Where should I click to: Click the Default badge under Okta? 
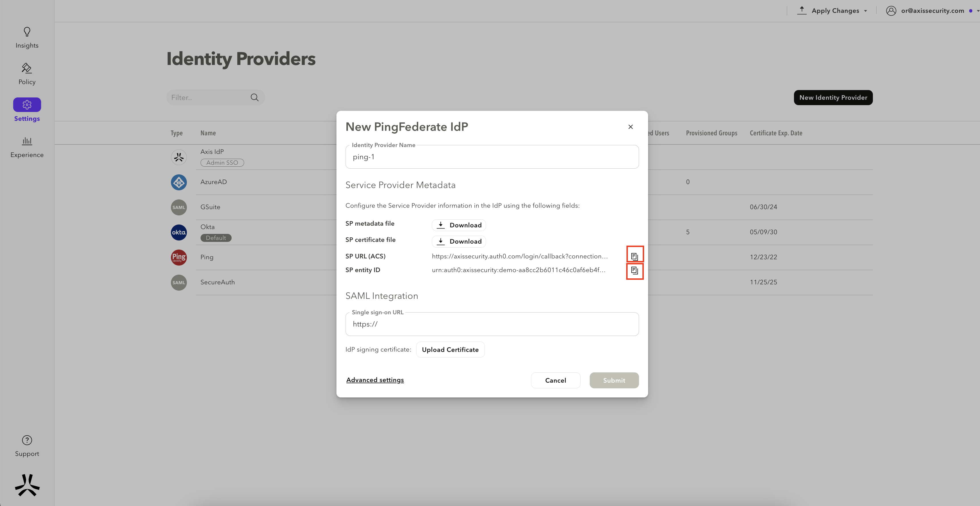(x=216, y=238)
